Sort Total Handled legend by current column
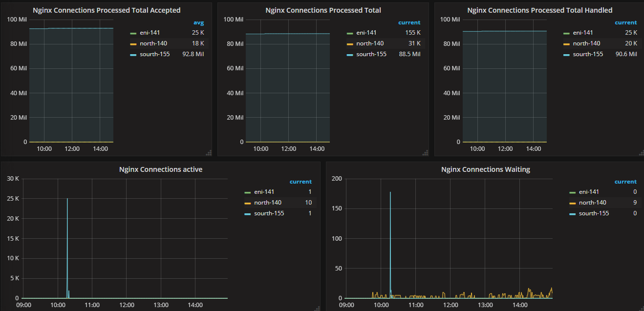Image resolution: width=644 pixels, height=311 pixels. (626, 22)
